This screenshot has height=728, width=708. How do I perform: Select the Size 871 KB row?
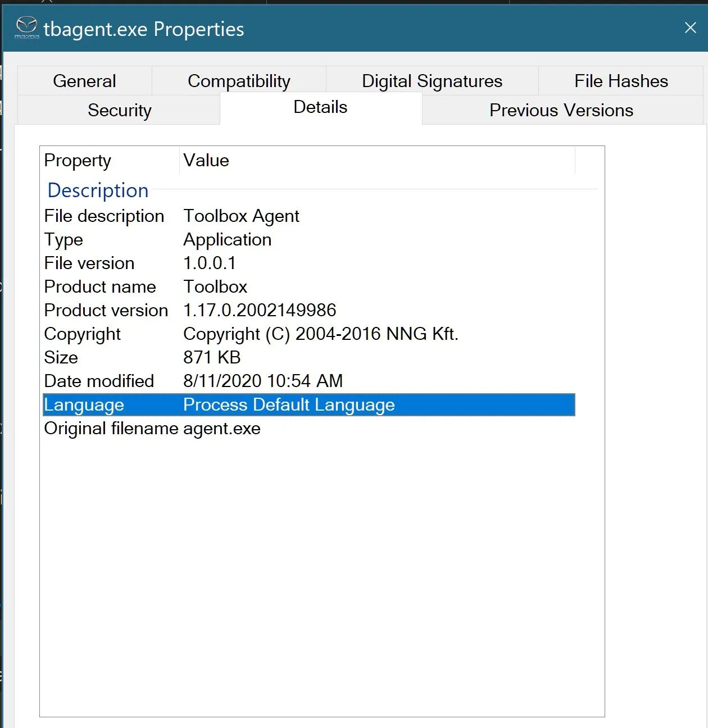[x=211, y=358]
